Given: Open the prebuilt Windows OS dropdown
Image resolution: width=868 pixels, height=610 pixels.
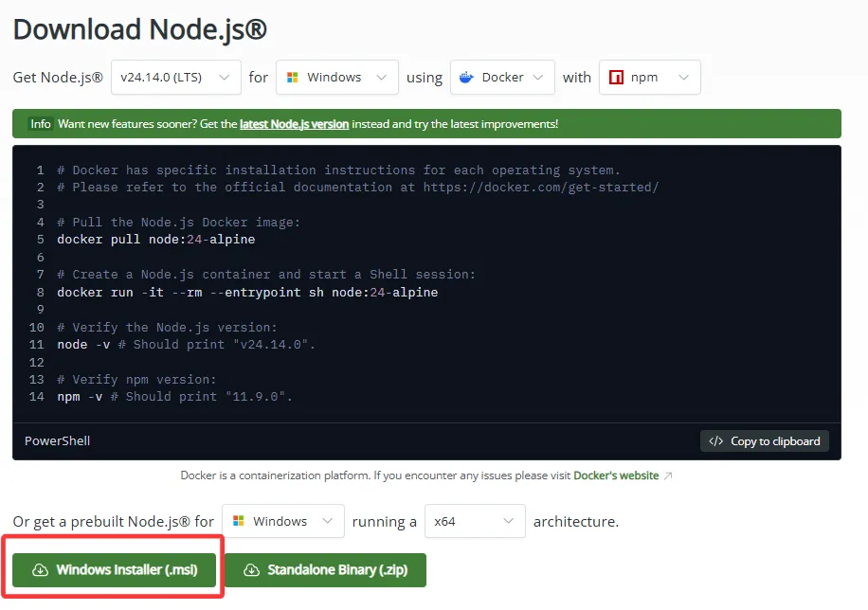Looking at the screenshot, I should click(283, 521).
